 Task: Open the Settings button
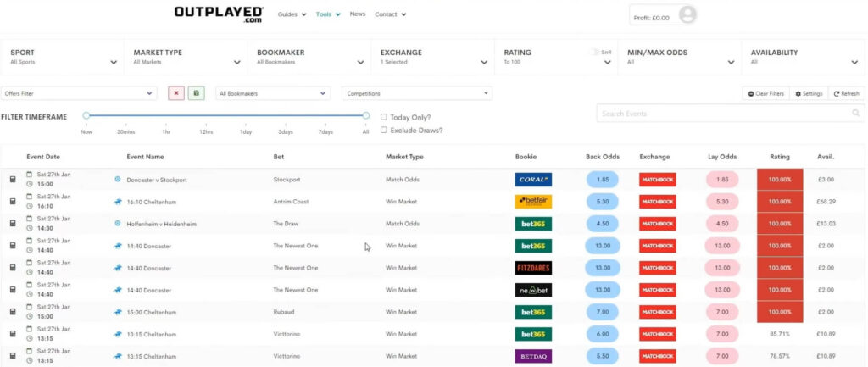coord(809,93)
